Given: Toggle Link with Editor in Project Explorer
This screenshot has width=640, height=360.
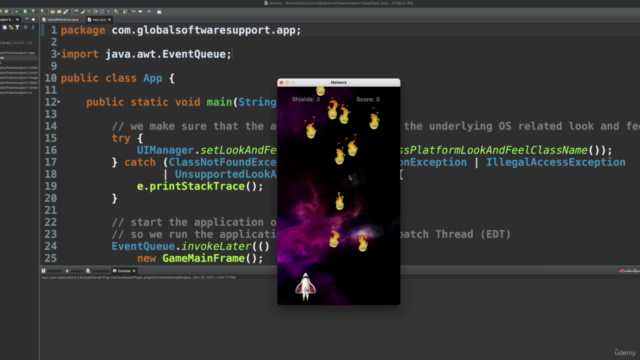Looking at the screenshot, I should point(11,27).
